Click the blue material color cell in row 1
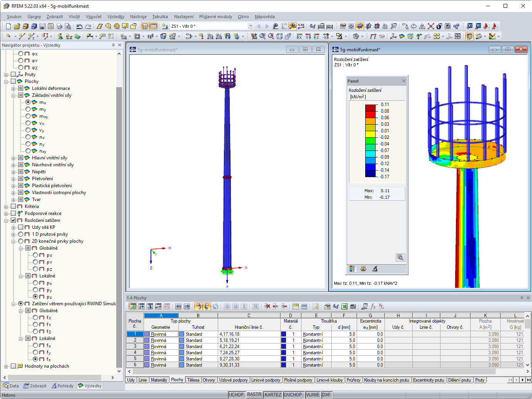Image resolution: width=532 pixels, height=399 pixels. click(x=283, y=334)
